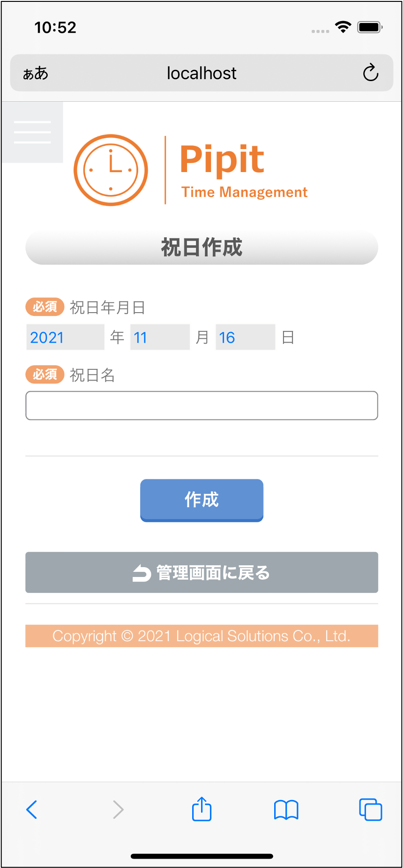Click the 作成 button

coord(201,500)
